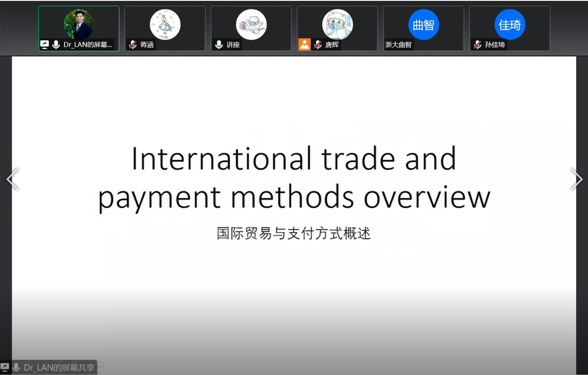Click the 蒋涵 name label
The width and height of the screenshot is (588, 375).
click(x=147, y=45)
